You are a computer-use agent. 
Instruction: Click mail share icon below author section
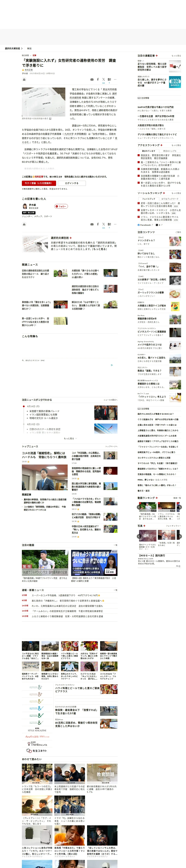92,224
